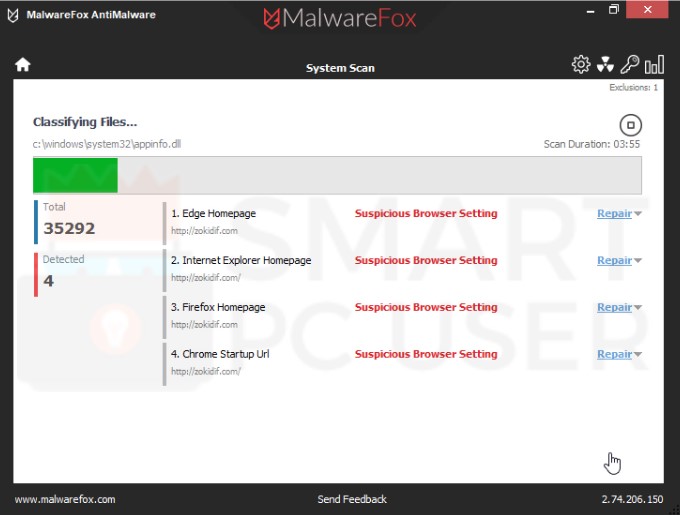Click Suspicious Browser Setting for Firefox Homepage
Viewport: 680px width, 515px height.
click(x=426, y=307)
